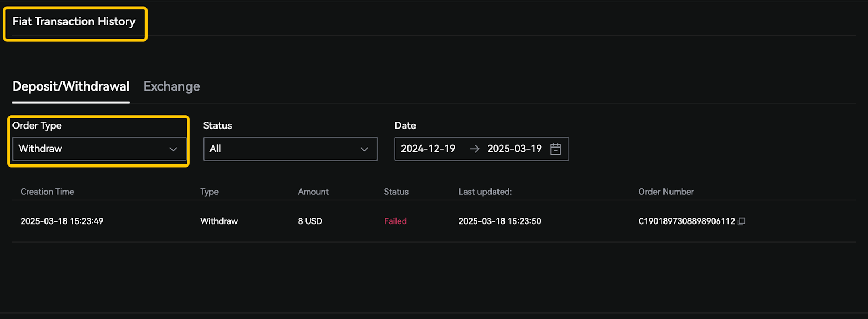Click the Creation Time column header
868x319 pixels.
tap(47, 192)
